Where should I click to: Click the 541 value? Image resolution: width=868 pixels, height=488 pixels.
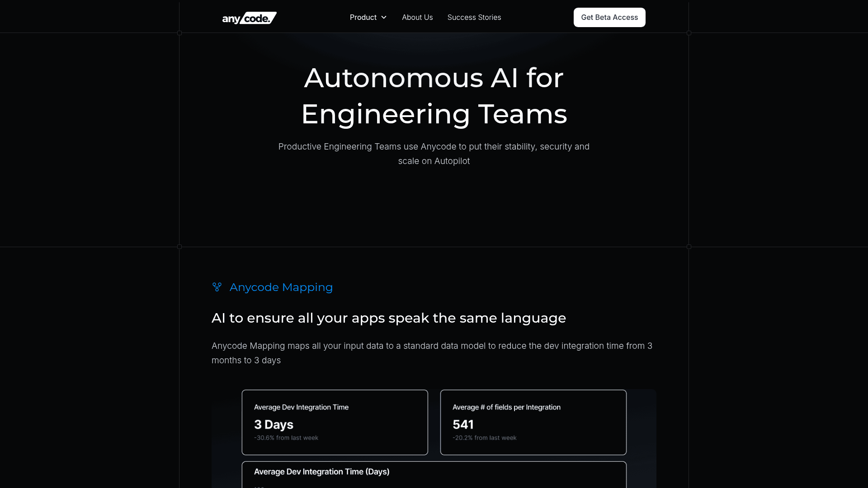point(463,424)
